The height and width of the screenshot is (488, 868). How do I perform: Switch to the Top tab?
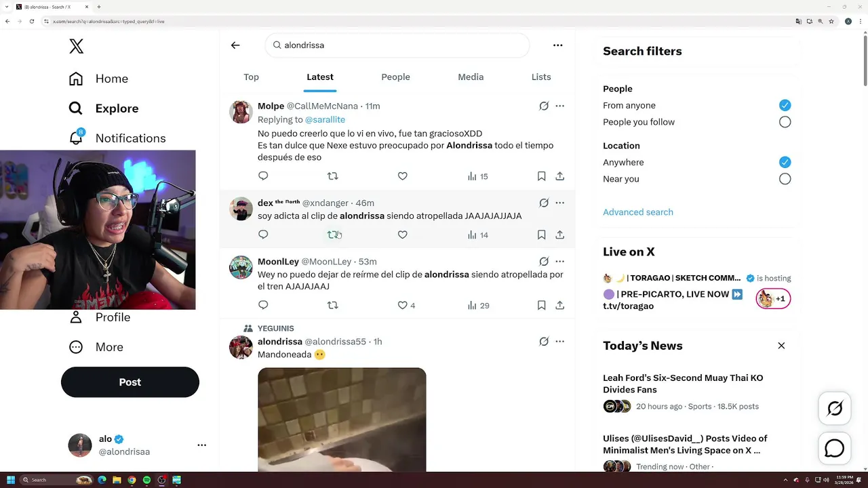tap(251, 77)
